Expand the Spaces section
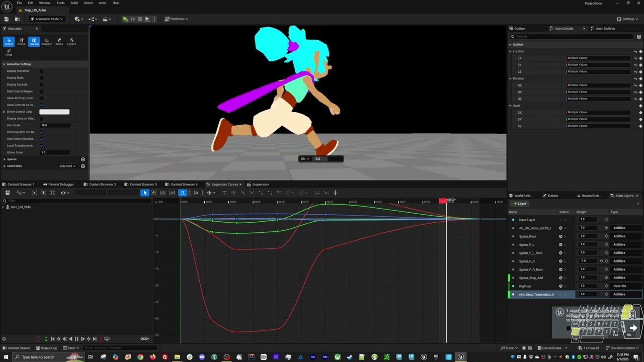Viewport: 644px width, 362px height. click(4, 159)
